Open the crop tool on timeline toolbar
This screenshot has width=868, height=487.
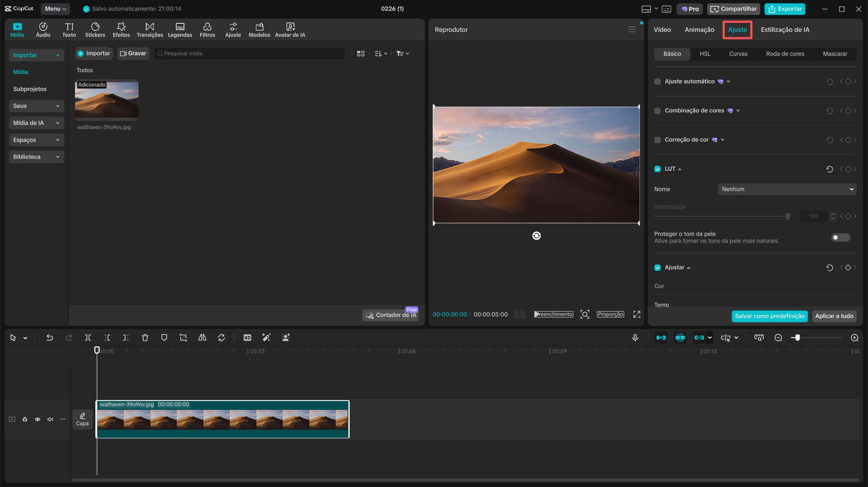[x=184, y=337]
